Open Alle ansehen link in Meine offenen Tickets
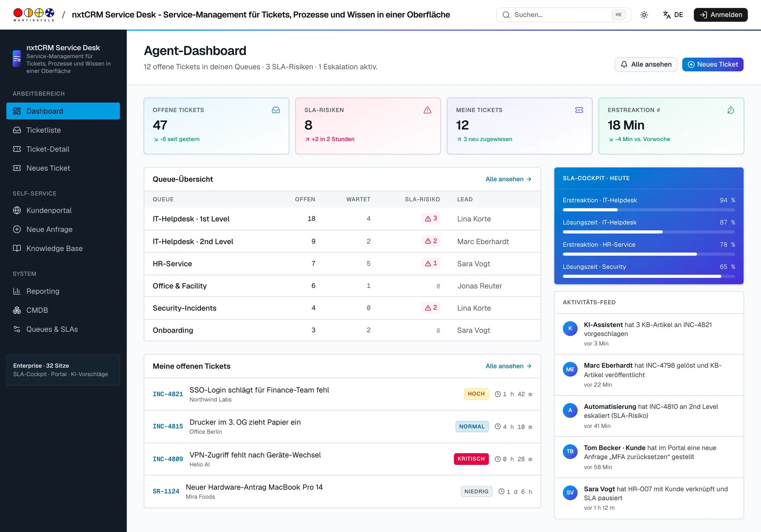The height and width of the screenshot is (532, 761). coord(509,366)
